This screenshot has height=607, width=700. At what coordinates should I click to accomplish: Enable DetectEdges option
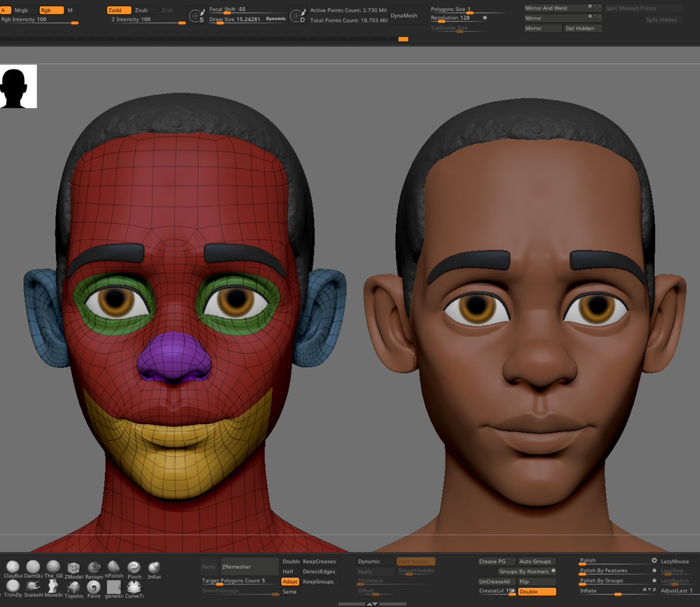coord(319,571)
